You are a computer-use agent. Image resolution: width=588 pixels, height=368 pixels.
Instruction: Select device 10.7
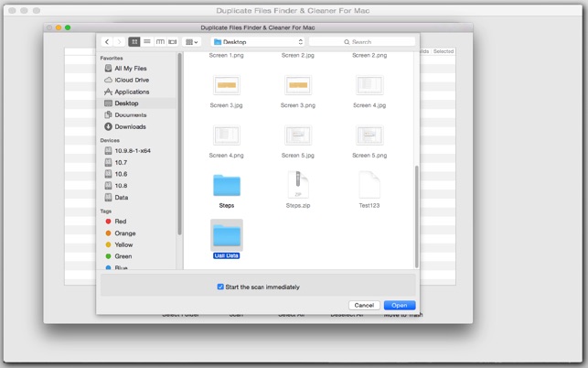(x=121, y=163)
